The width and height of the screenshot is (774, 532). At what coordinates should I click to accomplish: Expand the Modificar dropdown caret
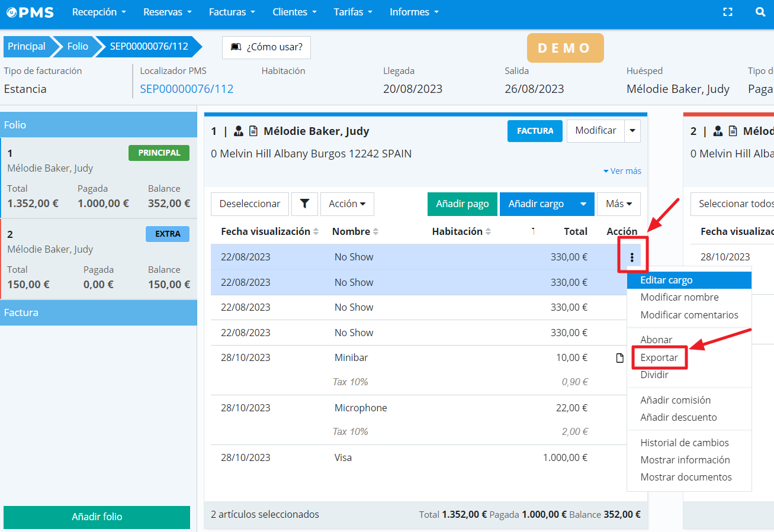click(632, 131)
